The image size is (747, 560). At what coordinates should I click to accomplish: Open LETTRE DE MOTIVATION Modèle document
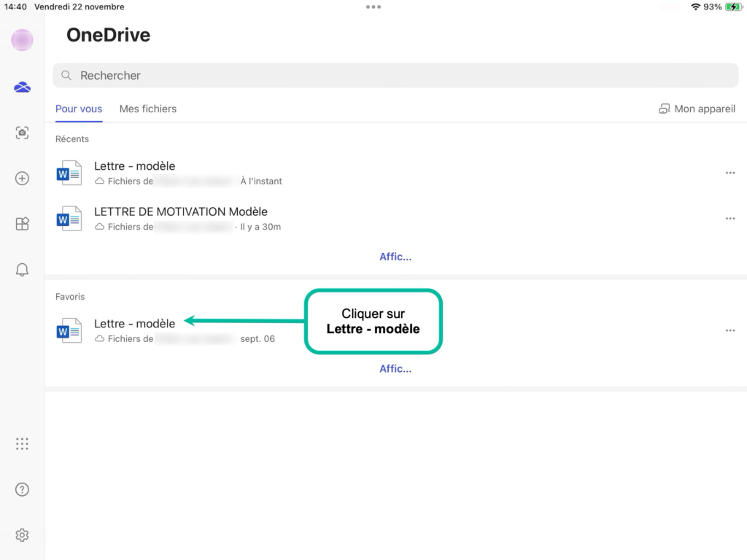(x=180, y=212)
